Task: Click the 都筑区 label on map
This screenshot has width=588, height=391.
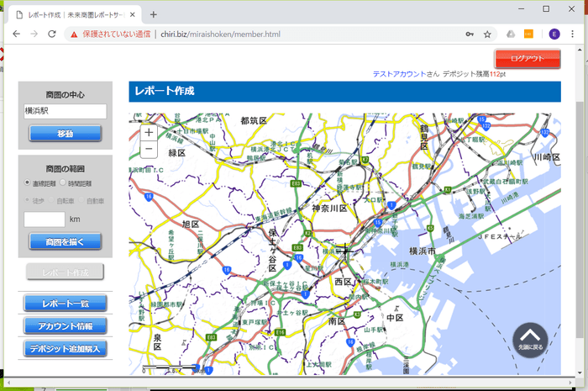Action: coord(254,120)
